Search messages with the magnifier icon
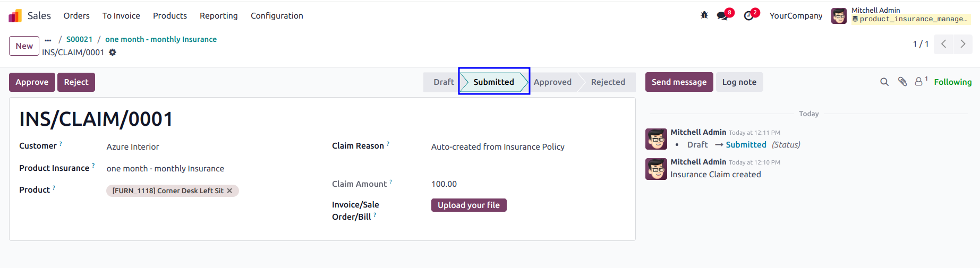The image size is (980, 268). coord(884,82)
